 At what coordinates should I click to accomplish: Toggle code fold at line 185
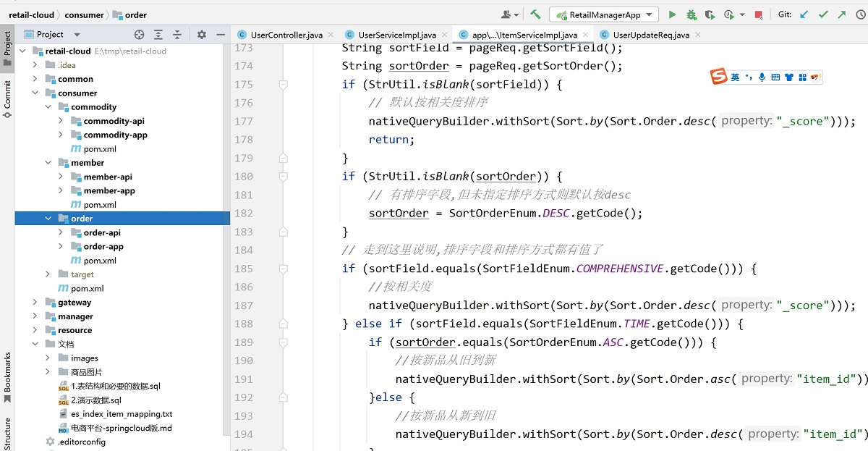click(x=284, y=269)
